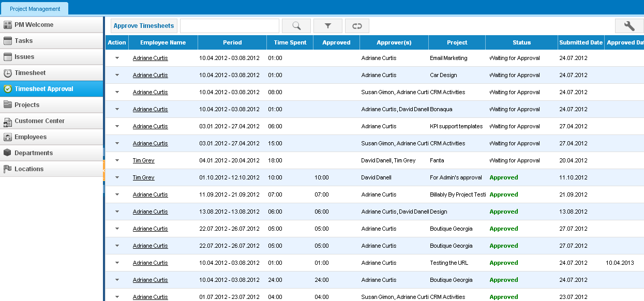This screenshot has width=644, height=301.
Task: Click time spent cell 18:00
Action: tap(275, 160)
